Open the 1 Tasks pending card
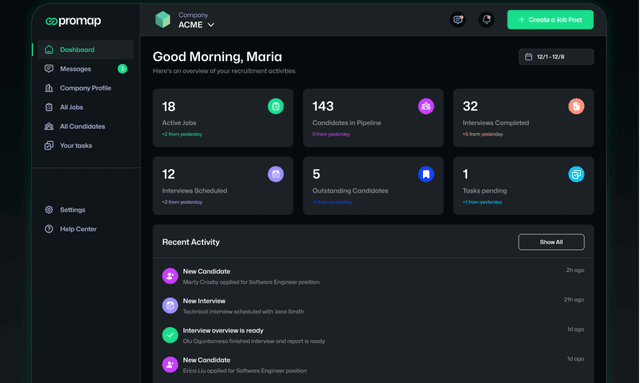Image resolution: width=640 pixels, height=383 pixels. [523, 186]
